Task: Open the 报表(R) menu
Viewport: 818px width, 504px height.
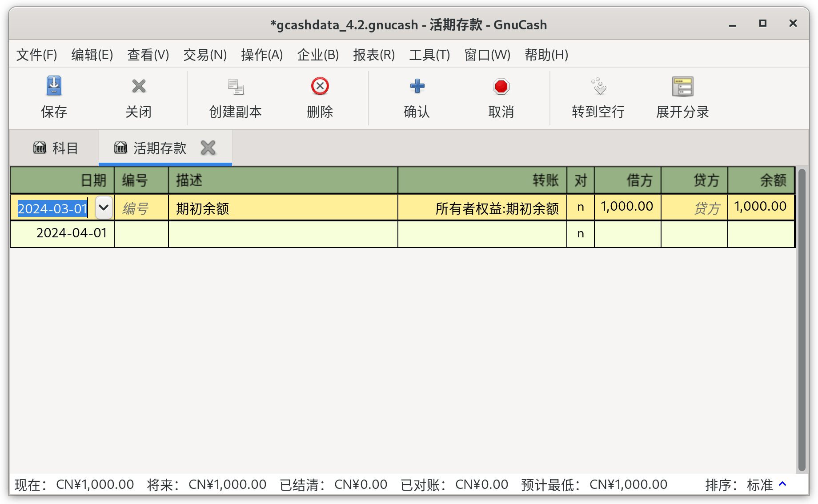Action: click(x=374, y=55)
